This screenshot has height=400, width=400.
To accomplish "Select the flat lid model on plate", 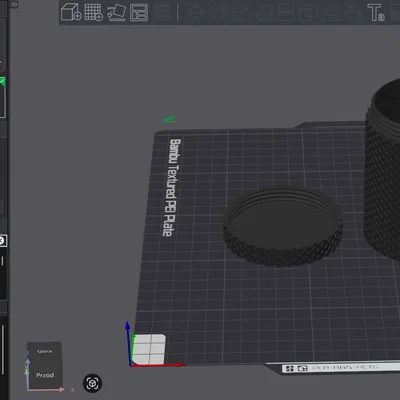I will (x=283, y=226).
